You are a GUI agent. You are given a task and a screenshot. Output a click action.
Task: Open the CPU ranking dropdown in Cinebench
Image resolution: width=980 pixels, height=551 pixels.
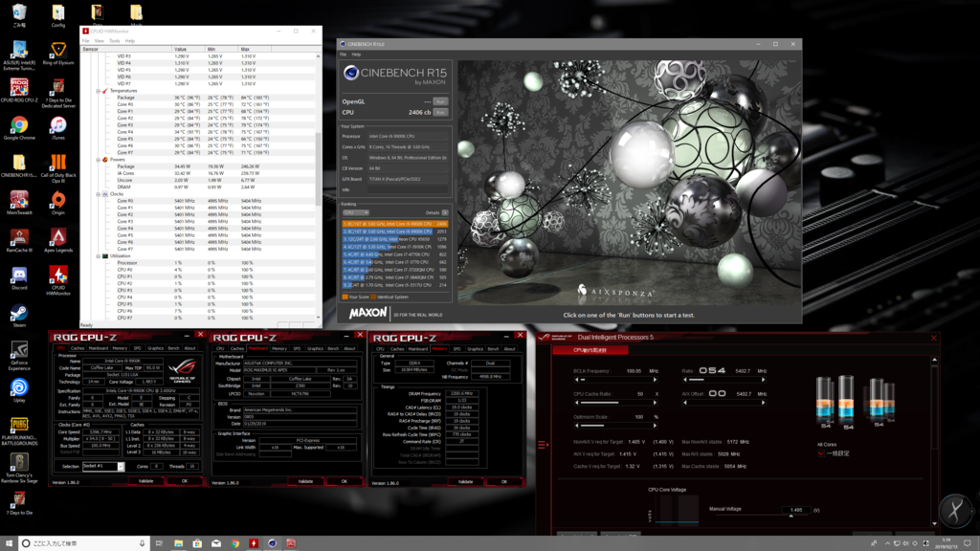(356, 213)
